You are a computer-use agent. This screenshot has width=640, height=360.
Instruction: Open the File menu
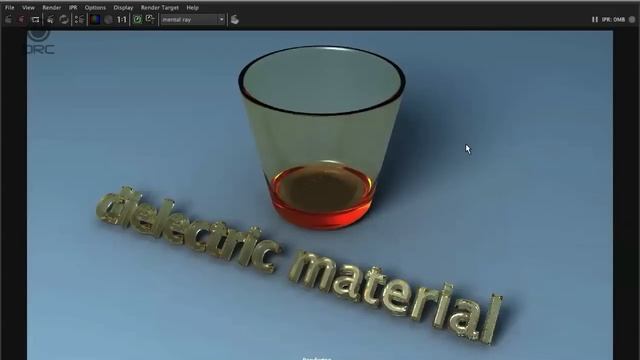(9, 7)
